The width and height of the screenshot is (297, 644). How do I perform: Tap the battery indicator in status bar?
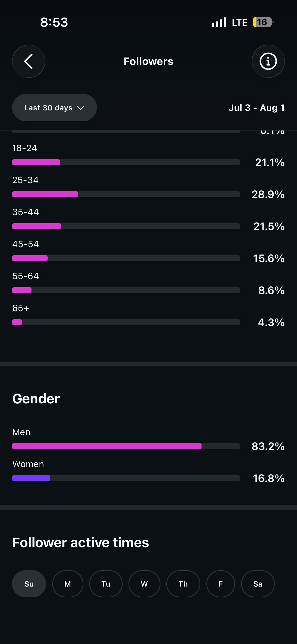263,22
